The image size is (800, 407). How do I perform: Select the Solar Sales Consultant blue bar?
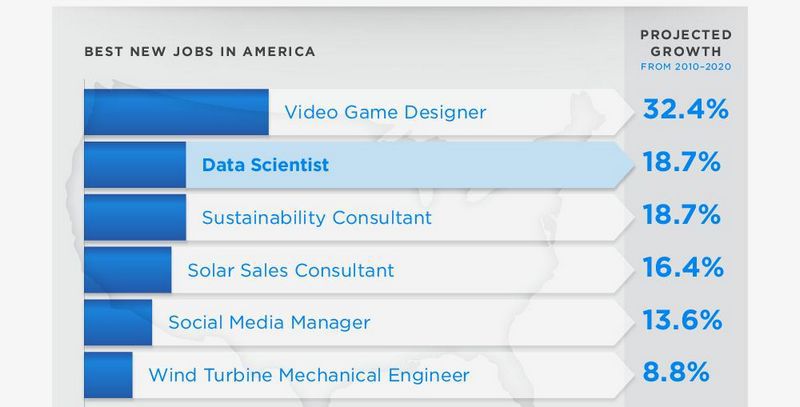coord(127,270)
